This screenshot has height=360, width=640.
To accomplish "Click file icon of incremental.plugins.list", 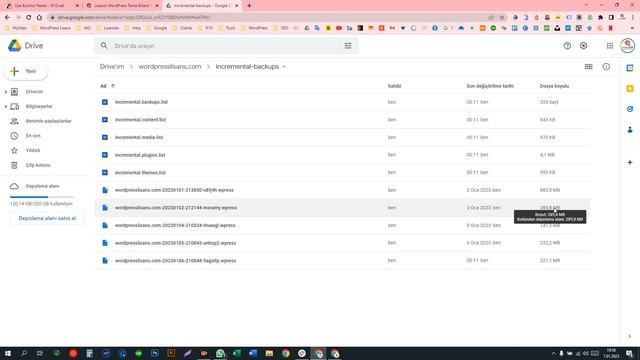I will [105, 155].
